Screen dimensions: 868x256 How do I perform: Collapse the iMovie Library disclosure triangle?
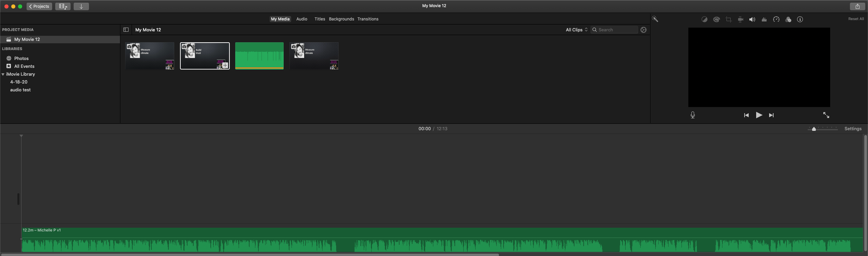(3, 74)
